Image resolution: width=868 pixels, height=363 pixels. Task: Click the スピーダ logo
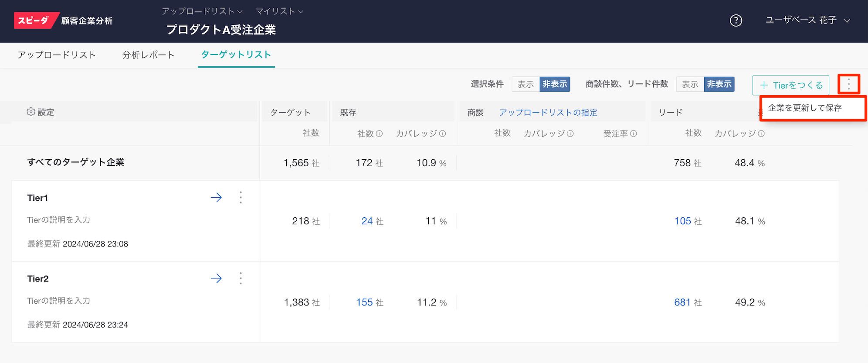click(x=36, y=21)
